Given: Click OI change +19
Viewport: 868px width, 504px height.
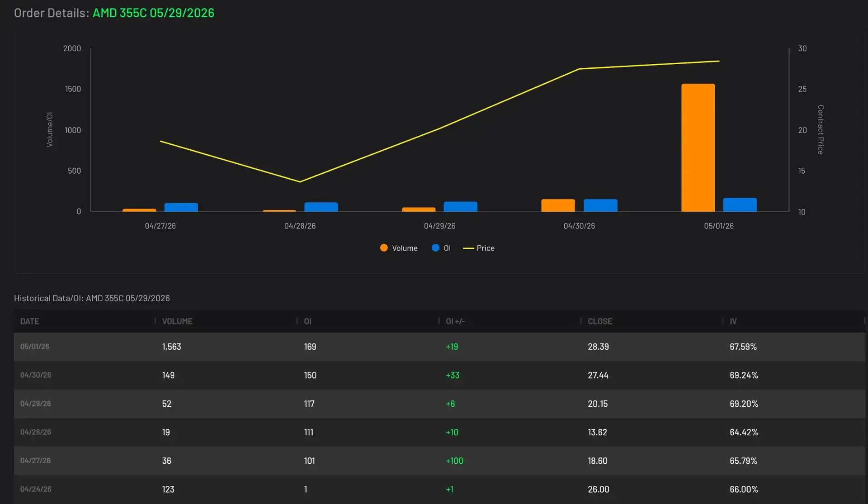Looking at the screenshot, I should pyautogui.click(x=452, y=347).
